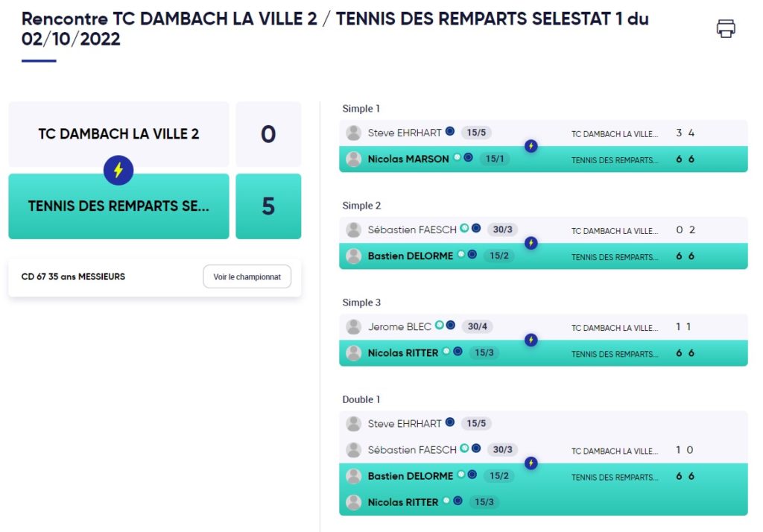
Task: Open the Voir le championnat button
Action: click(247, 276)
